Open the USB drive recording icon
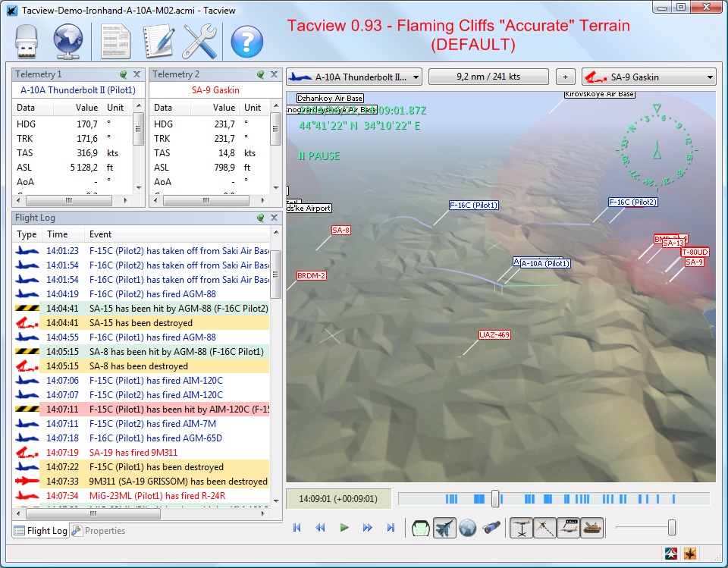This screenshot has height=568, width=728. (x=27, y=42)
